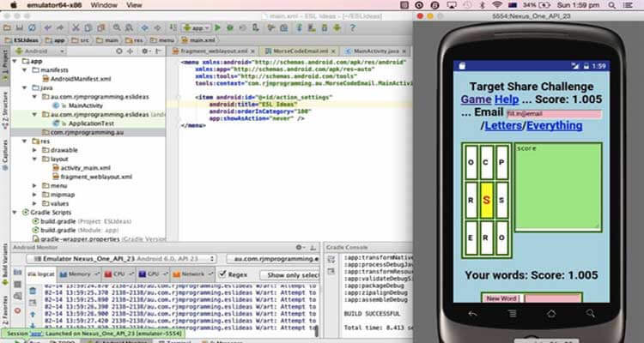Screen dimensions: 644x343
Task: Open the Show only selected filter dropdown
Action: (289, 274)
